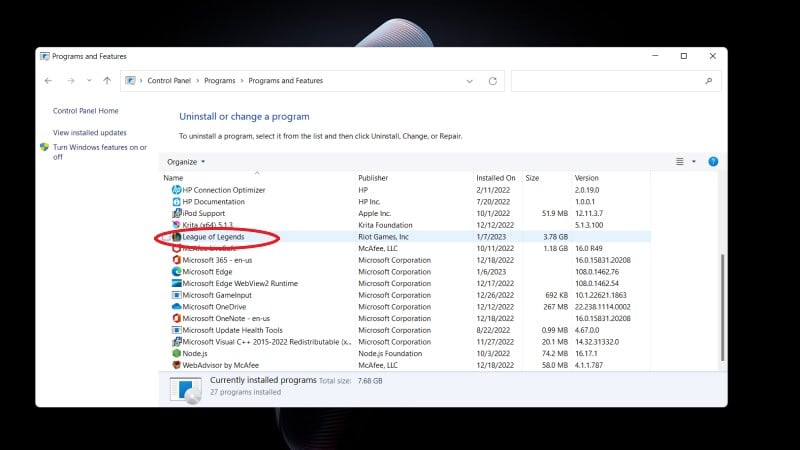
Task: Expand the address bar history dropdown
Action: [x=472, y=81]
